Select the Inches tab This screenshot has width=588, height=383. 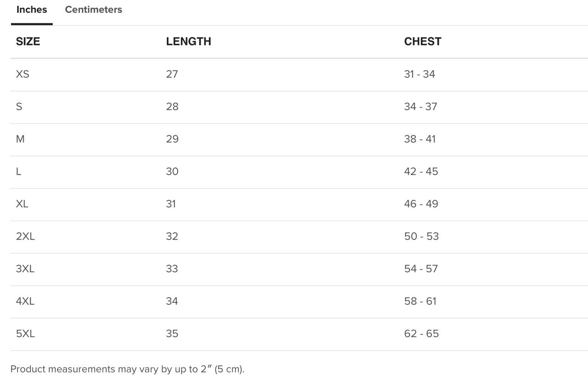pos(32,10)
